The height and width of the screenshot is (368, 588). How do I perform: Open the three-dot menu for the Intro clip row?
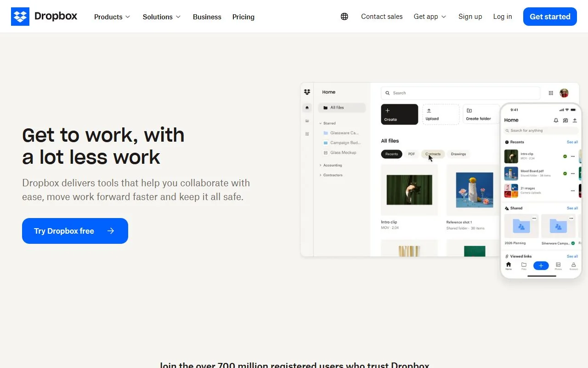pos(573,156)
